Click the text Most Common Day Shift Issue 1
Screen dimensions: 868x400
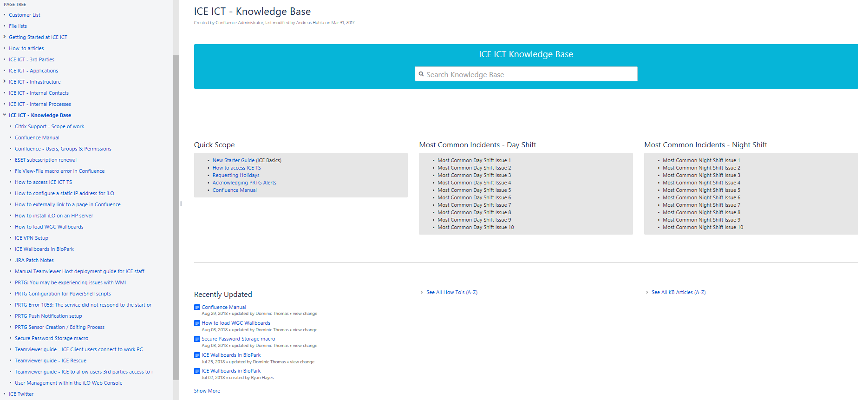click(x=474, y=160)
